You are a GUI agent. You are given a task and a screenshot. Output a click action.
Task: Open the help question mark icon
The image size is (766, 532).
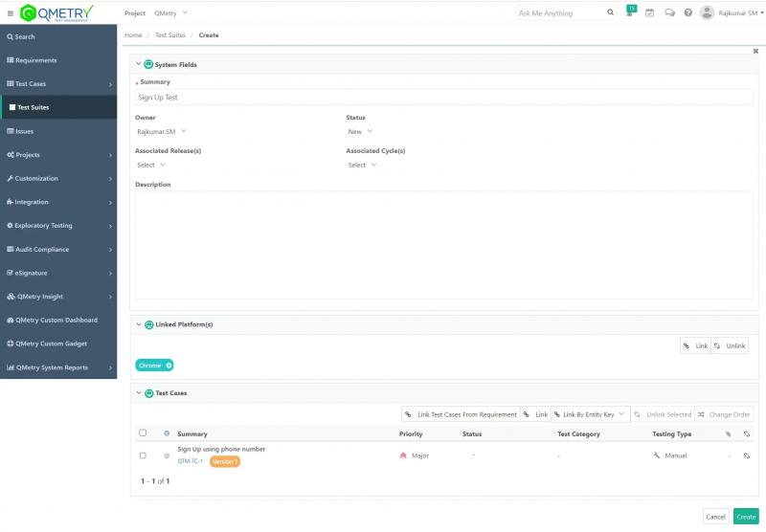(687, 13)
